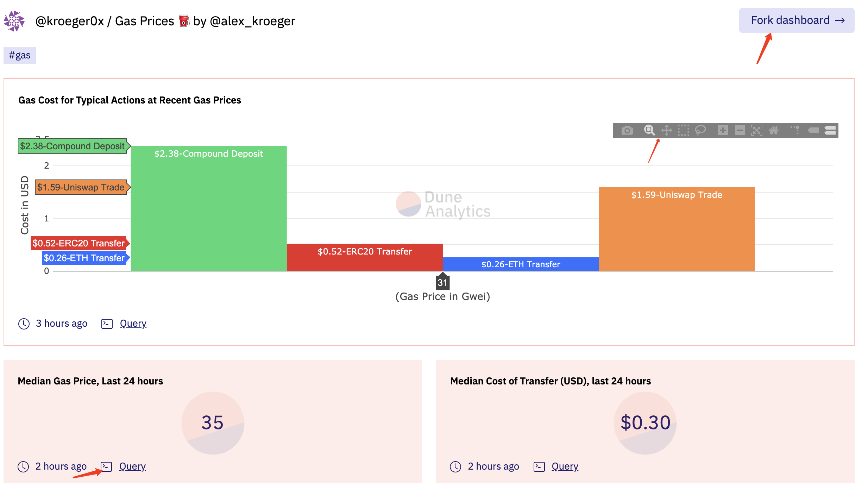Open the #gas tag
This screenshot has width=868, height=483.
pyautogui.click(x=20, y=56)
